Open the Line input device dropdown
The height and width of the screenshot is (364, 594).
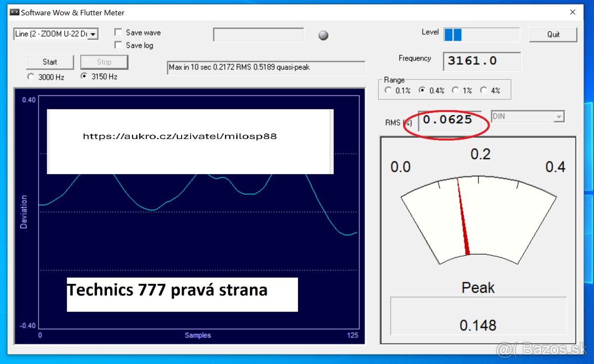pos(93,34)
